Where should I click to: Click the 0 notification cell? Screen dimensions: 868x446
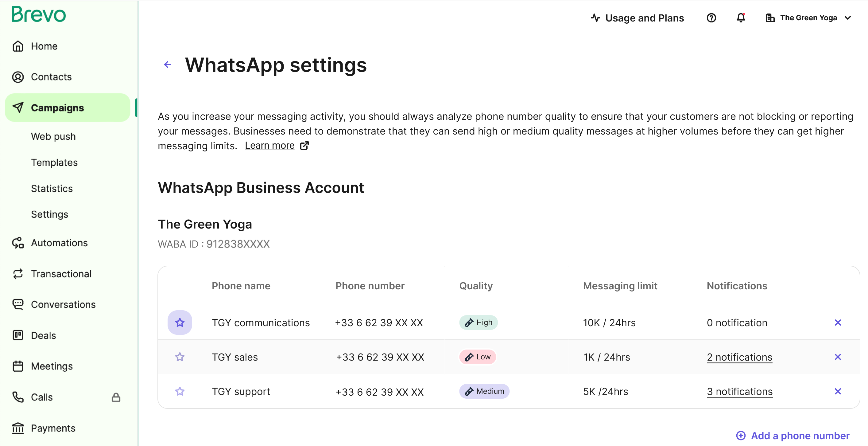tap(737, 323)
